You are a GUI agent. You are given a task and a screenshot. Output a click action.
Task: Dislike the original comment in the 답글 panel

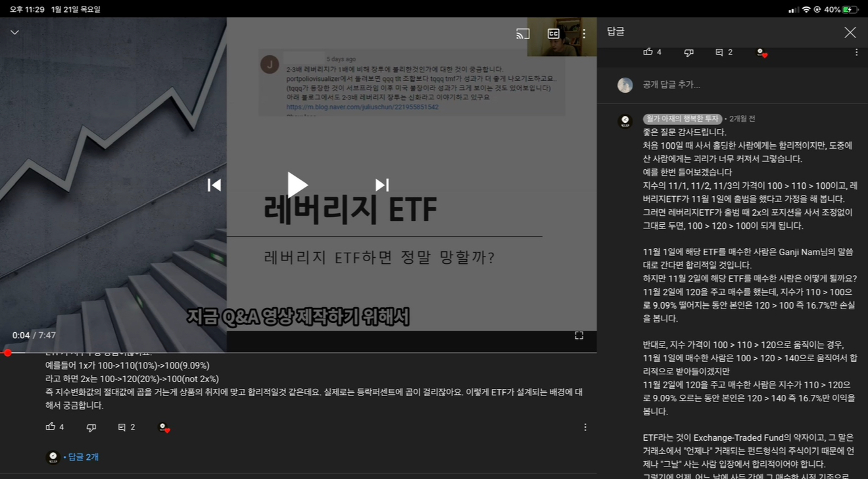[x=688, y=52]
